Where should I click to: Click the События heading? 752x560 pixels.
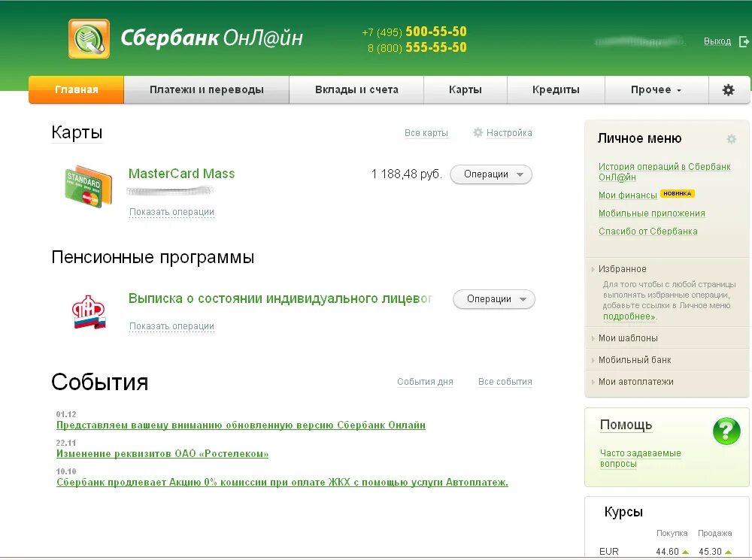point(100,382)
